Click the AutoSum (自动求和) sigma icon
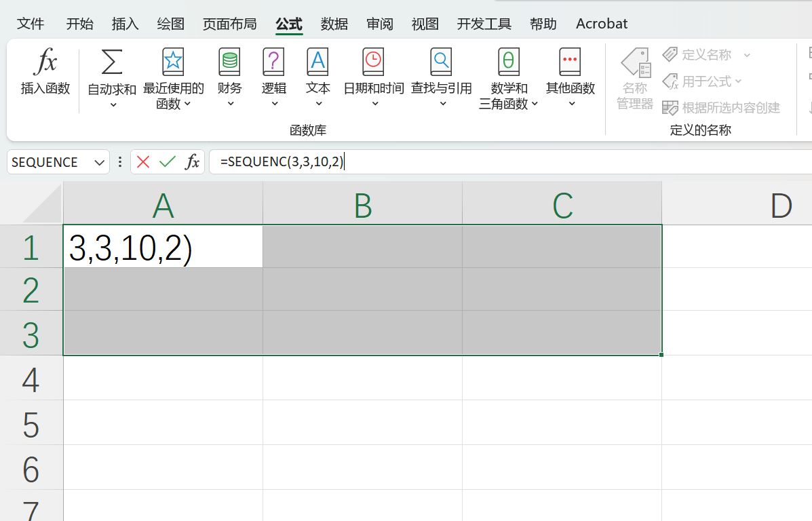The width and height of the screenshot is (812, 521). 112,62
